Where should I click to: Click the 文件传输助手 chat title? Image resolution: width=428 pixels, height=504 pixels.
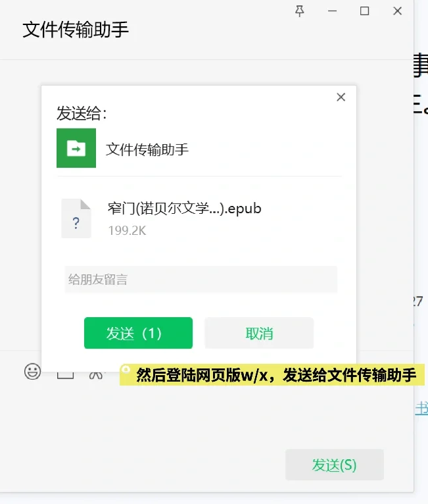(x=76, y=30)
